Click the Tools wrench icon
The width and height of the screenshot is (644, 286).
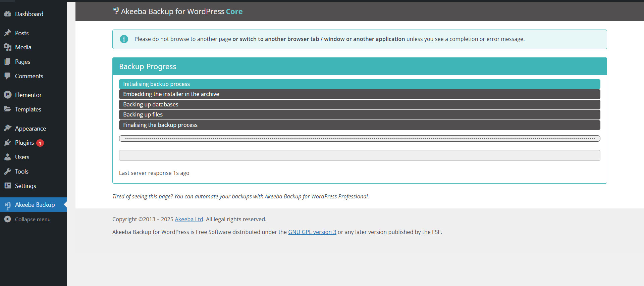pos(7,172)
